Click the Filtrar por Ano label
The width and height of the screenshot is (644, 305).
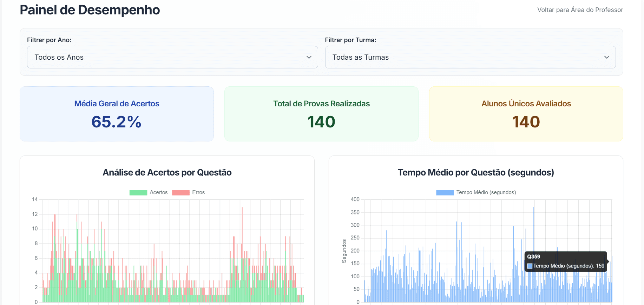[49, 40]
